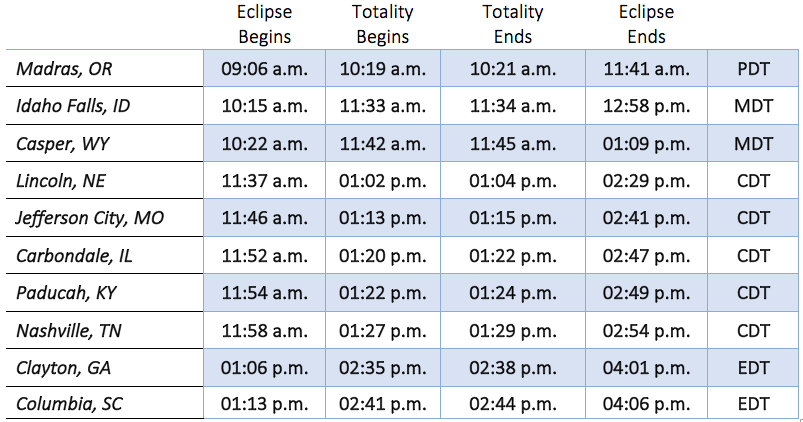Image resolution: width=803 pixels, height=422 pixels.
Task: Select the Paducah, KY row label
Action: (x=104, y=292)
